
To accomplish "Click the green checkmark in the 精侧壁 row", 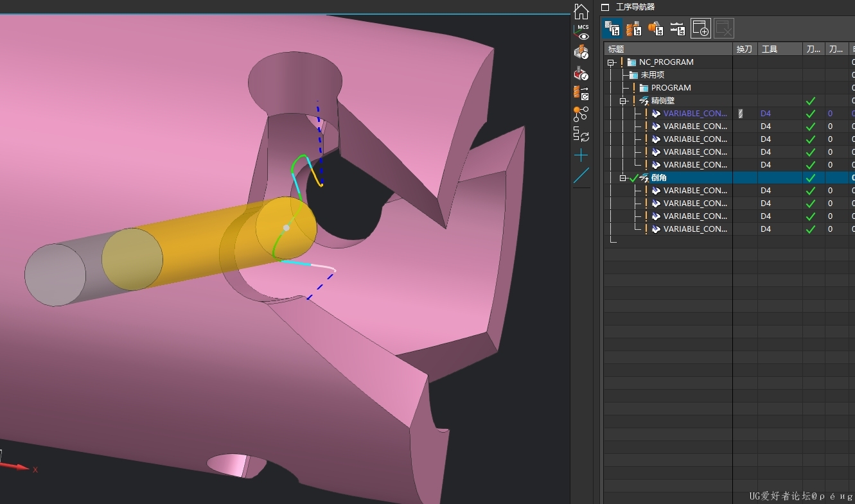I will (811, 101).
